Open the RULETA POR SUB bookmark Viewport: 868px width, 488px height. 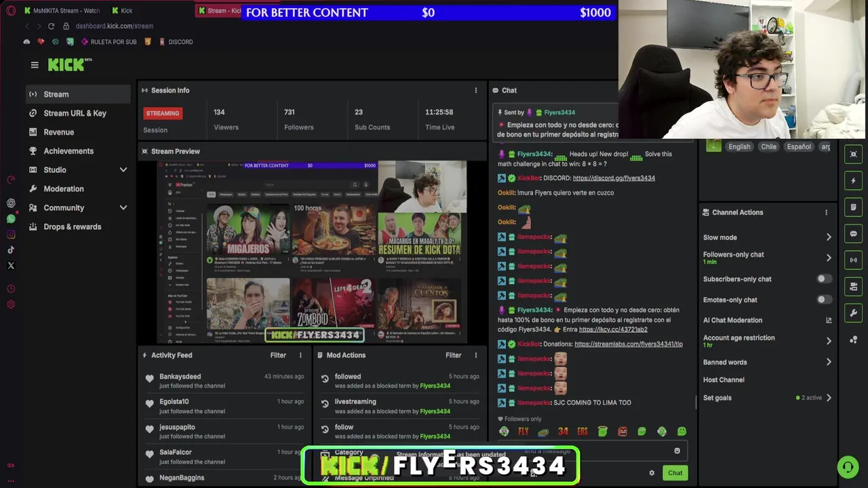click(108, 42)
